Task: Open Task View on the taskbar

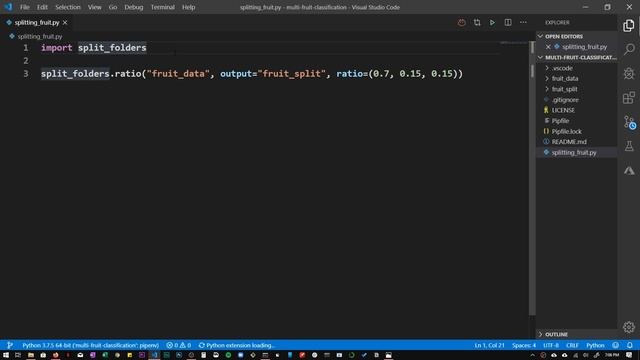Action: [18, 355]
